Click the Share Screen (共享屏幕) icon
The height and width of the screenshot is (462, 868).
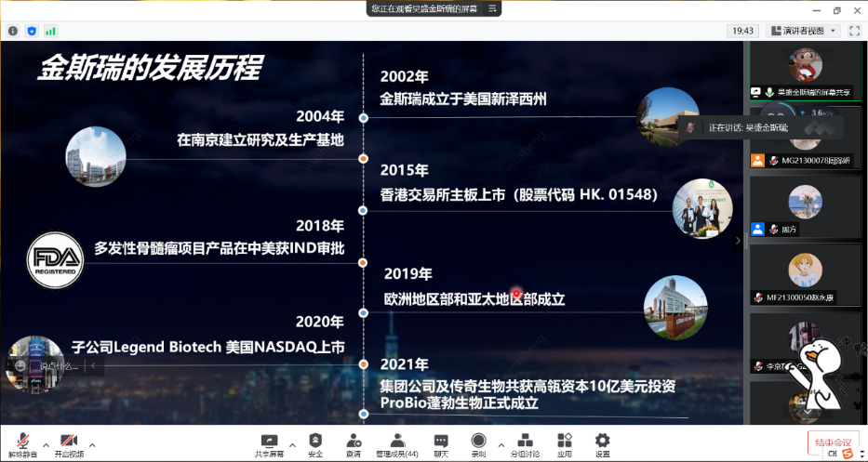pos(269,442)
